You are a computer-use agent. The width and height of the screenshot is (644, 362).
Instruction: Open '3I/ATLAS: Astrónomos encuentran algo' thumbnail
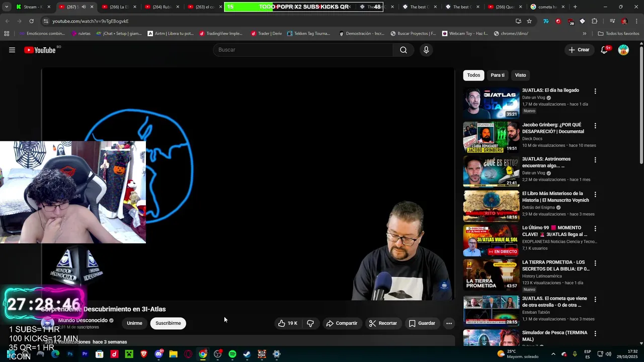point(491,171)
